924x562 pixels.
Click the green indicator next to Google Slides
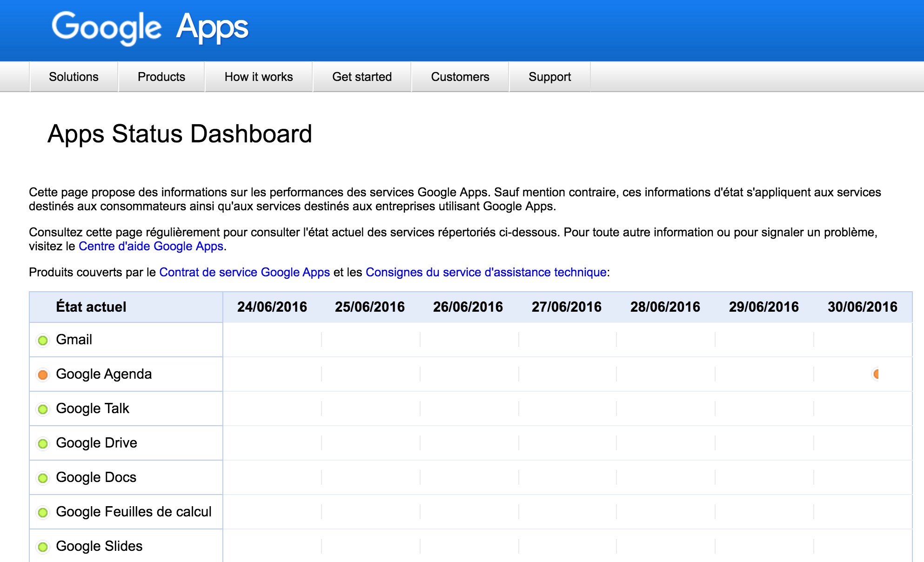(43, 546)
